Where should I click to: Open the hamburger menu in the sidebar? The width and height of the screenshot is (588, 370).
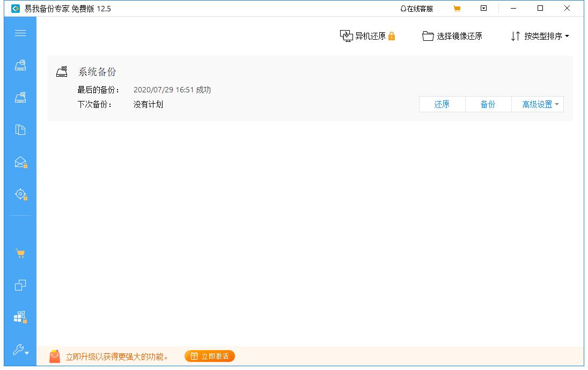coord(20,33)
